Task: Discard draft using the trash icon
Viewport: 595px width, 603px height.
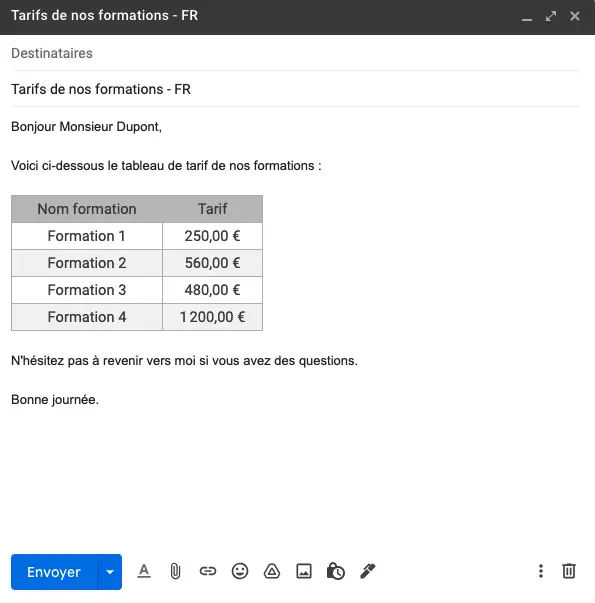Action: pyautogui.click(x=569, y=571)
